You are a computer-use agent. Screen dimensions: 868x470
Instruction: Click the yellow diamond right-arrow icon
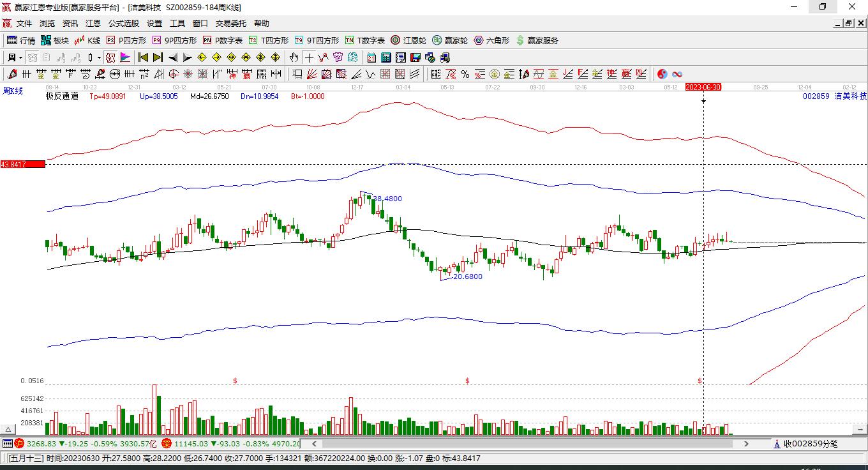[x=216, y=57]
